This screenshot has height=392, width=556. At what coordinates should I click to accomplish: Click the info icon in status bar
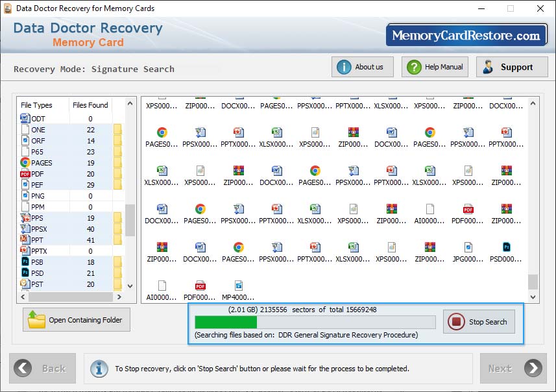(x=99, y=369)
